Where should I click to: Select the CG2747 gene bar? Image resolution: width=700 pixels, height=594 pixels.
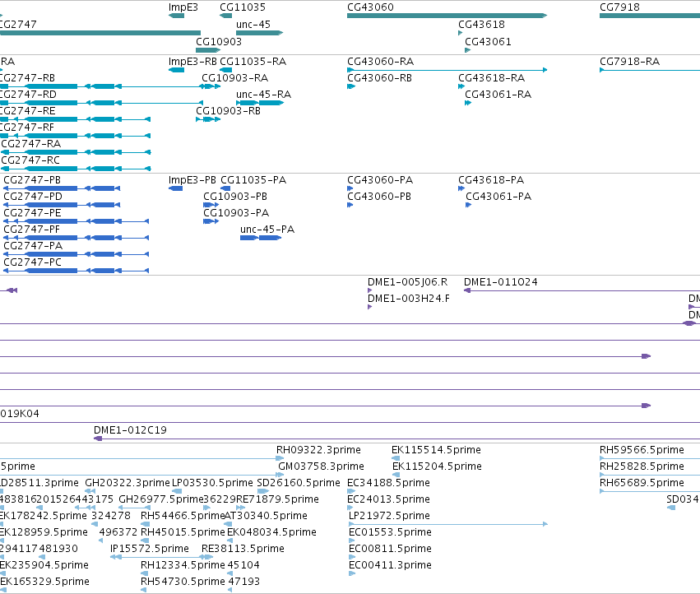click(100, 33)
